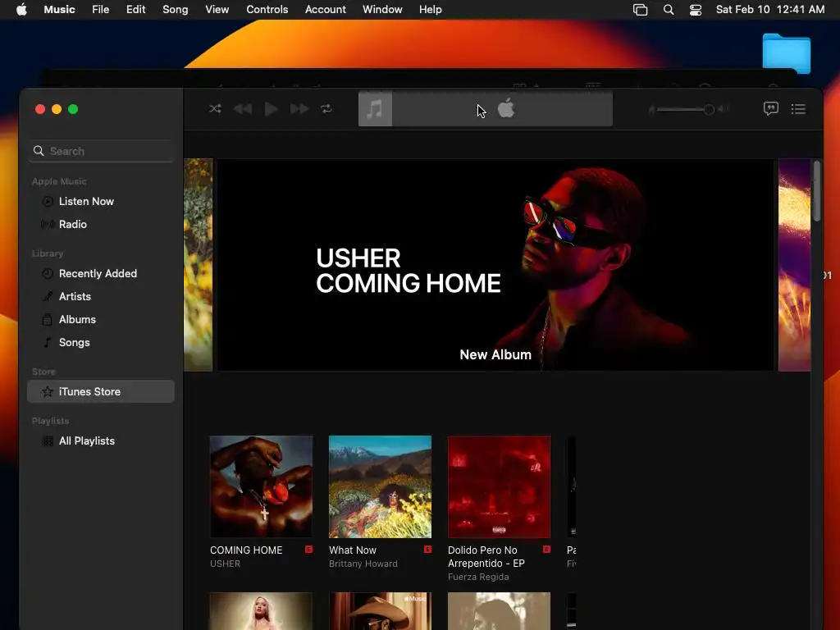This screenshot has width=840, height=630.
Task: Click the Recently Added clock icon
Action: 48,274
